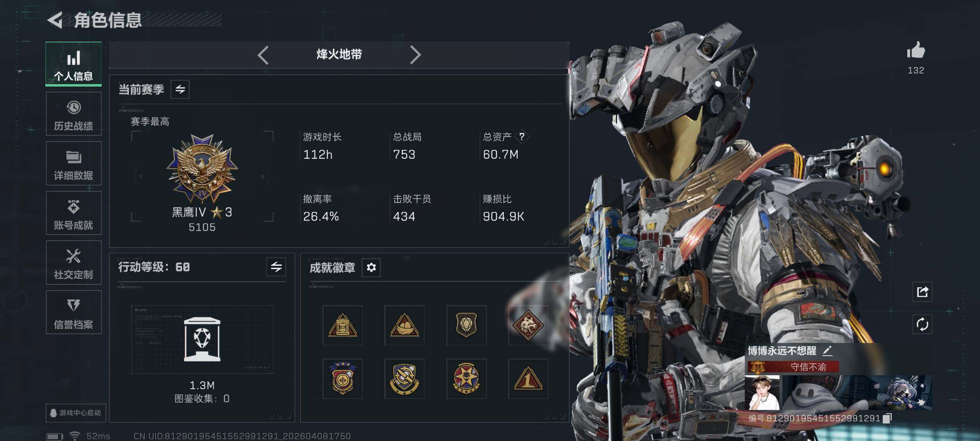This screenshot has width=980, height=441.
Task: Edit the nickname with the pencil icon
Action: [x=827, y=350]
